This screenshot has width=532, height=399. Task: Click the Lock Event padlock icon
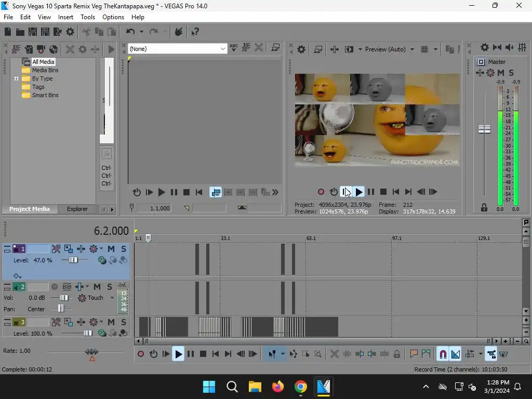point(396,354)
